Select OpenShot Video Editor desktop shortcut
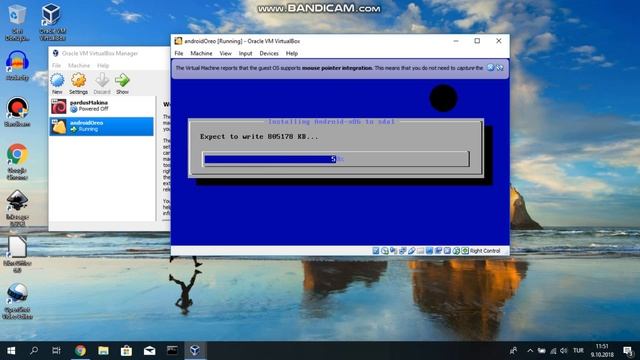This screenshot has height=360, width=640. pyautogui.click(x=17, y=301)
